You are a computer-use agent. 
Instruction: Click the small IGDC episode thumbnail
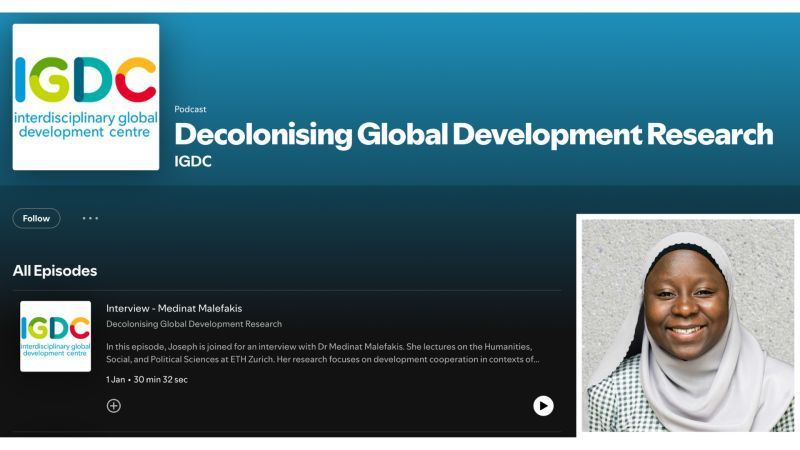point(55,336)
